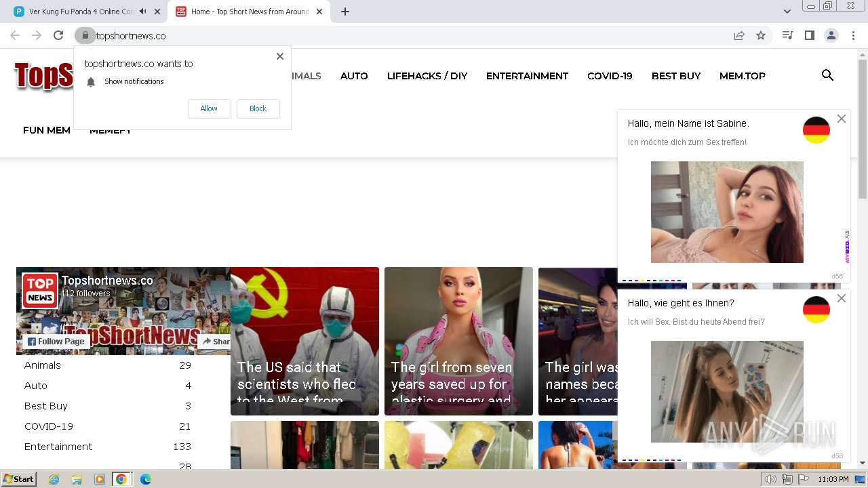Open Sabine ad photo thumbnail
The height and width of the screenshot is (488, 868).
[x=727, y=212]
